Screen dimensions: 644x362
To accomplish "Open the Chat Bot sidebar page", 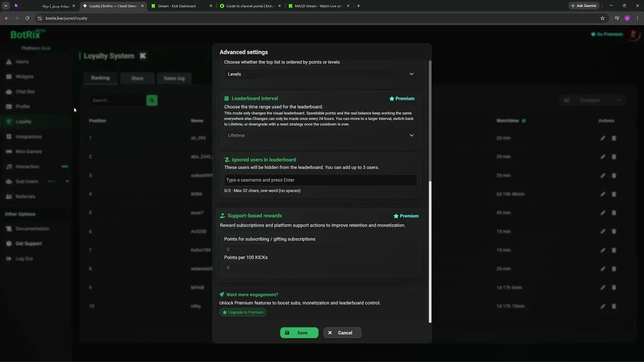I will click(25, 92).
